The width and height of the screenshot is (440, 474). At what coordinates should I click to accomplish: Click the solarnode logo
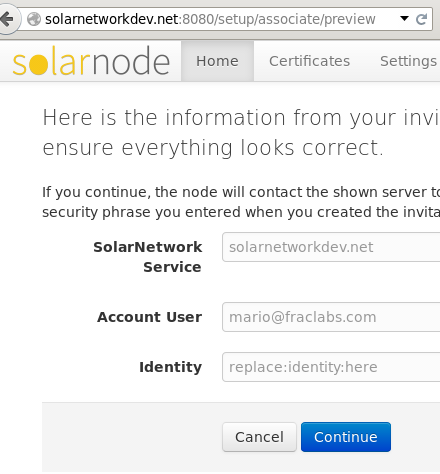point(91,61)
